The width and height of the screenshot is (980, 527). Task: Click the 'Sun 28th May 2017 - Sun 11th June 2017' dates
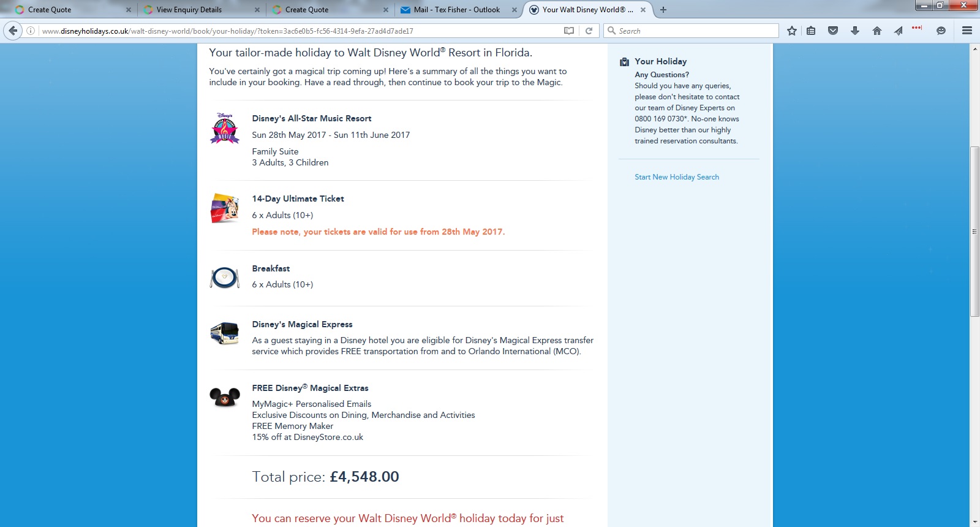click(331, 135)
